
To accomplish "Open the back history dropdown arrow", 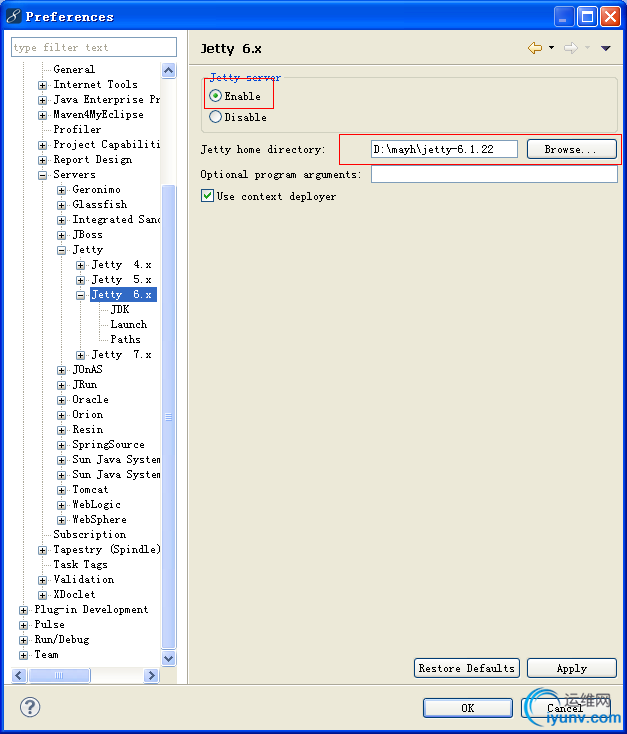I will (551, 47).
